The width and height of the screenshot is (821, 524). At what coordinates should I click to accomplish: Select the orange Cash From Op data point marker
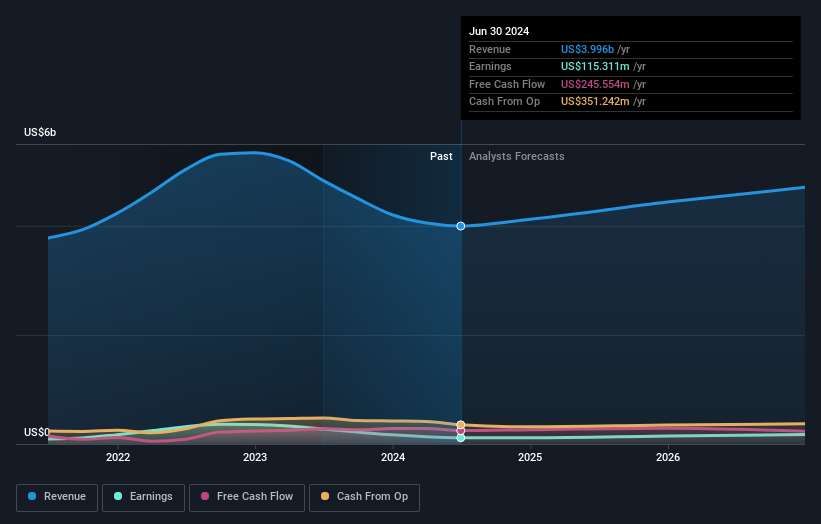click(461, 425)
